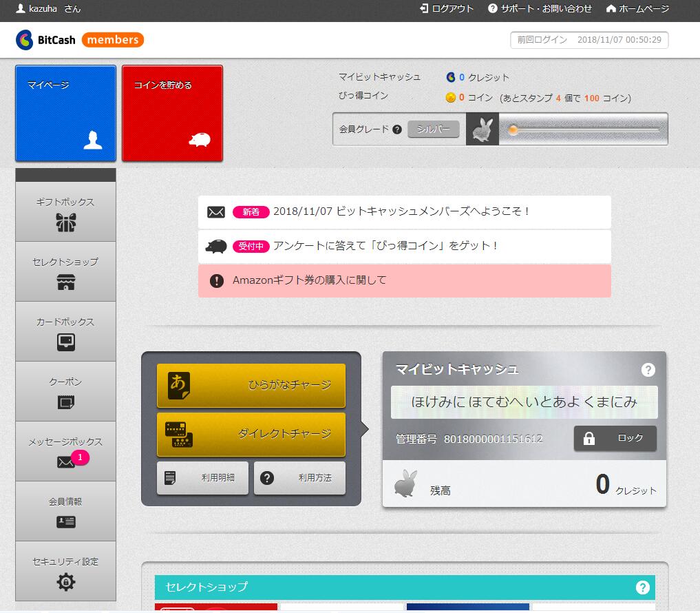The height and width of the screenshot is (613, 700).
Task: Open Member Info (会員情報) card icon
Action: click(x=66, y=521)
